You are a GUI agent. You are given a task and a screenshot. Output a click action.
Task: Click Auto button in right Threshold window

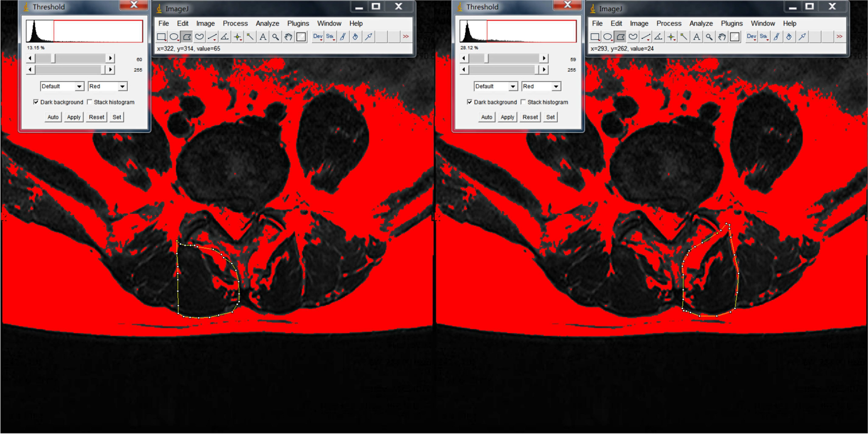[486, 117]
